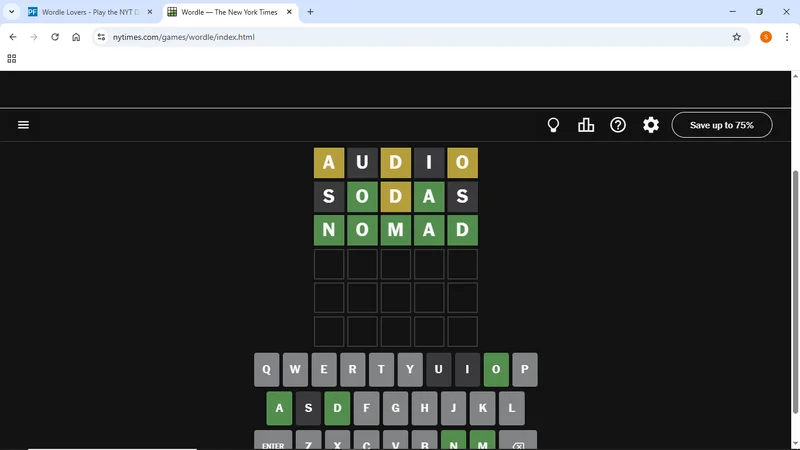Open the Wordle settings gear
The height and width of the screenshot is (450, 800).
pyautogui.click(x=651, y=125)
